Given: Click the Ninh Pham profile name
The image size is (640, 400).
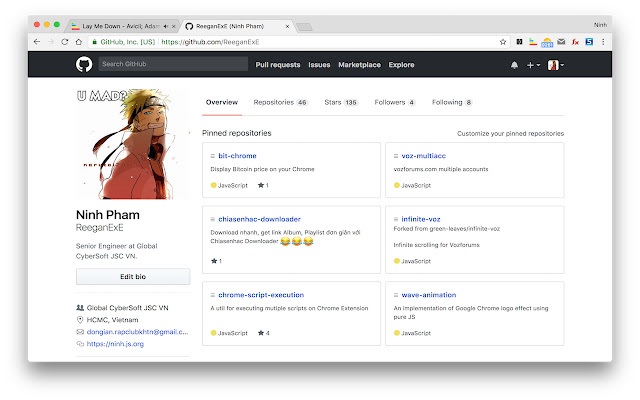Looking at the screenshot, I should pos(108,215).
